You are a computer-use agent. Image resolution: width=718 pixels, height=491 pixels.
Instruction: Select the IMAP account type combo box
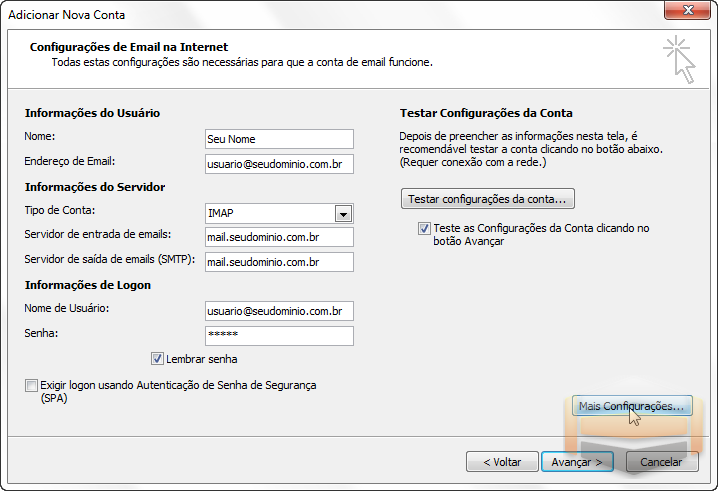(279, 213)
